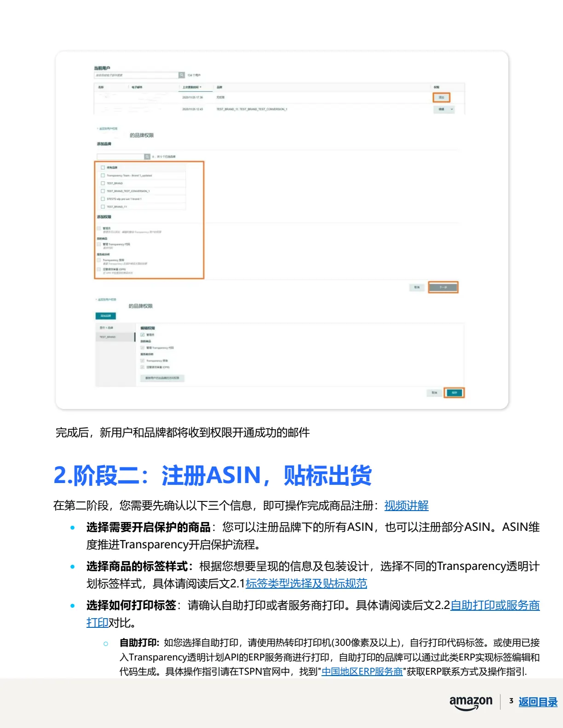Viewport: 563px width, 728px height.
Task: Uncheck 管理员 under 编辑权限
Action: [143, 335]
